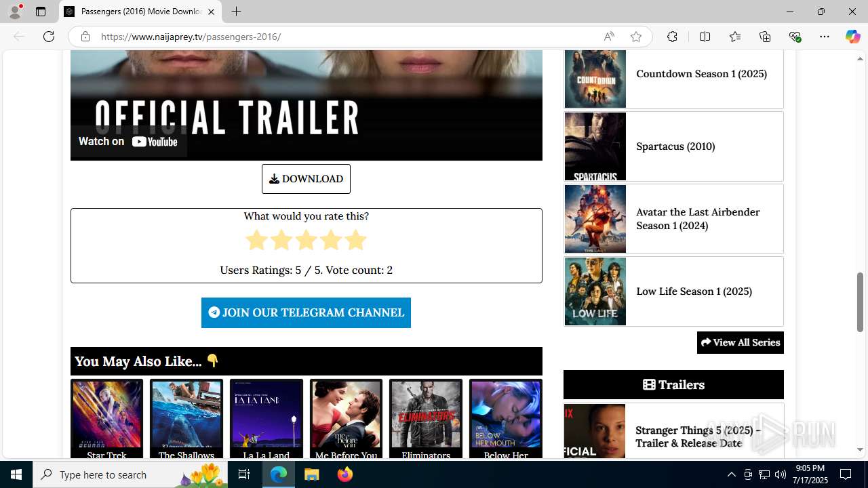
Task: Rate the movie three stars
Action: tap(306, 240)
